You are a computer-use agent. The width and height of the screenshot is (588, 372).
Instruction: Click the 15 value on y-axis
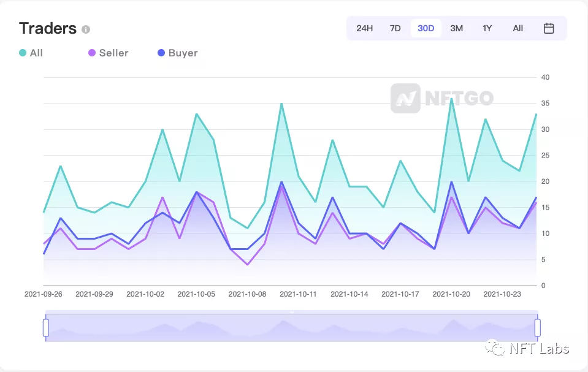pyautogui.click(x=545, y=207)
